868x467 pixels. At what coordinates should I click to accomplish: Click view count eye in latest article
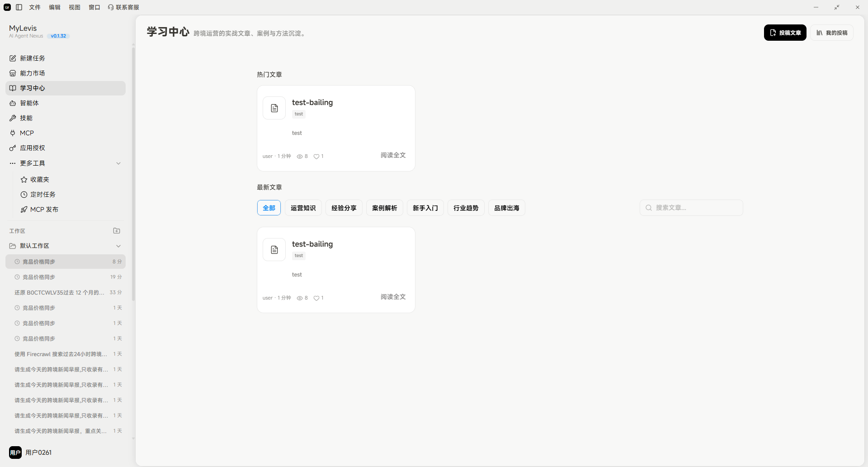pyautogui.click(x=300, y=298)
